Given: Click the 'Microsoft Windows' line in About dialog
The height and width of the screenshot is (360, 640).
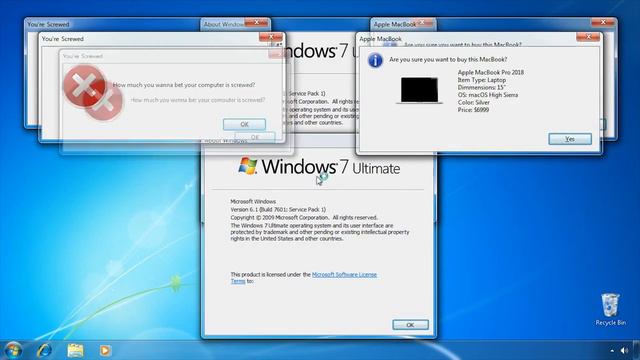Looking at the screenshot, I should [253, 202].
